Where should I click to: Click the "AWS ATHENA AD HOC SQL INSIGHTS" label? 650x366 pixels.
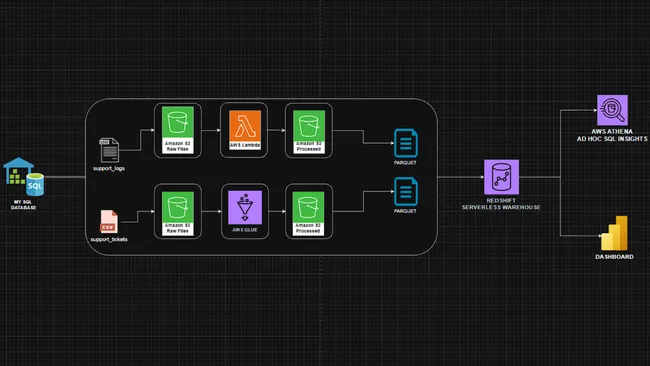point(612,135)
